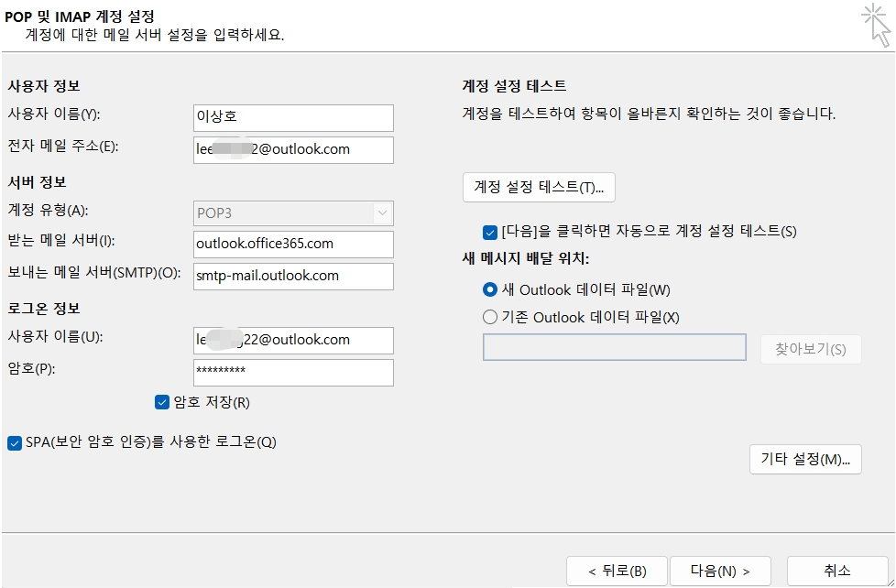The image size is (896, 588).
Task: Click the 전자 메일 주소(E) input field
Action: 293,149
